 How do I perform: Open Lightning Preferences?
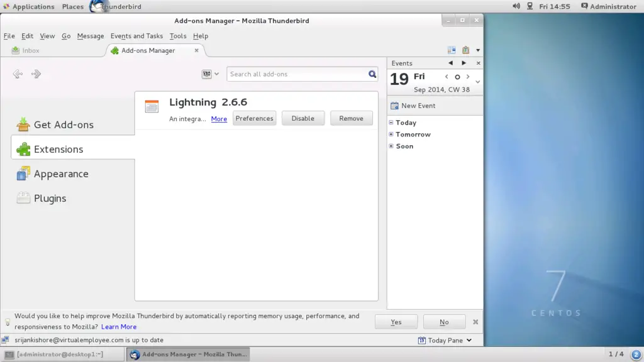pyautogui.click(x=254, y=118)
